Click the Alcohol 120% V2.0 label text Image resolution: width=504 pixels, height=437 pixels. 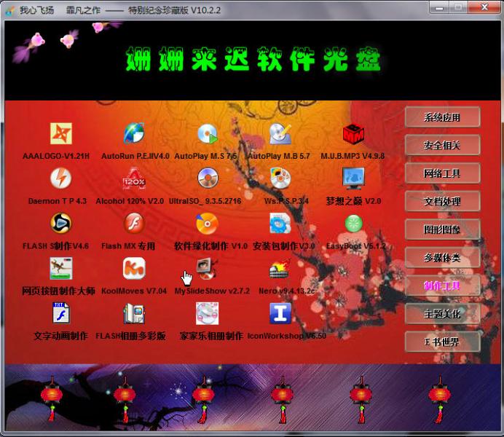pos(130,201)
